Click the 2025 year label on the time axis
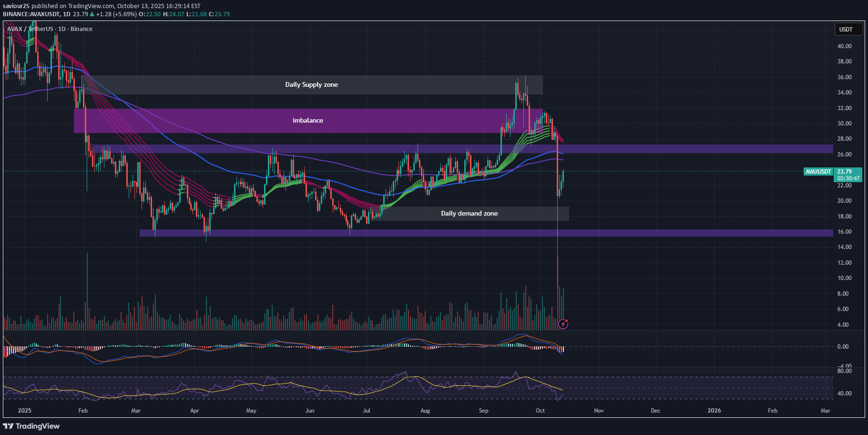The width and height of the screenshot is (868, 435). [x=24, y=411]
